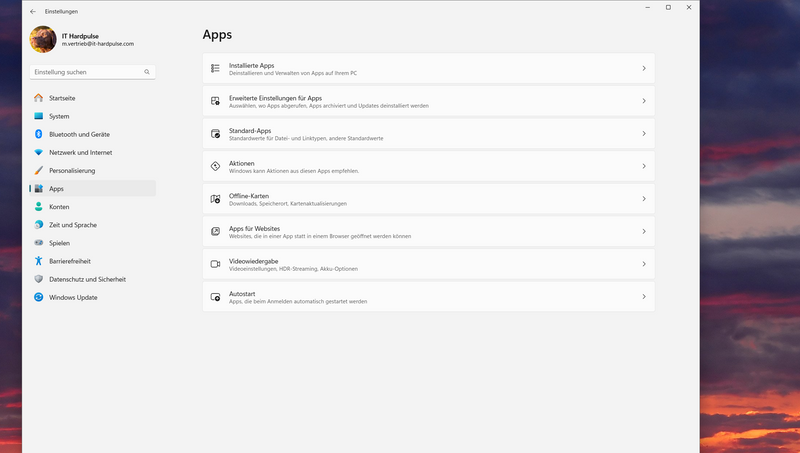The width and height of the screenshot is (800, 453).
Task: Open Aktionen using the right chevron
Action: tap(643, 167)
